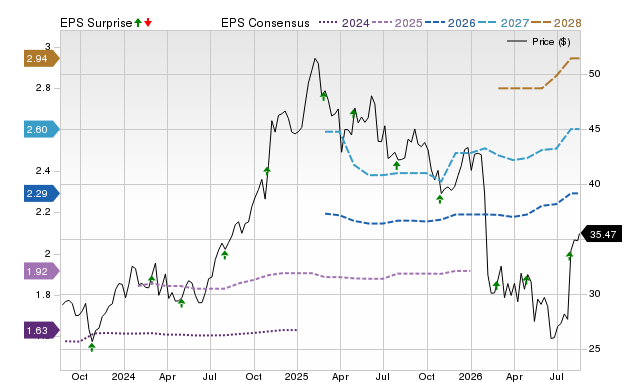Image resolution: width=640 pixels, height=382 pixels.
Task: Select the 2027 EPS consensus legend entry
Action: pos(503,23)
